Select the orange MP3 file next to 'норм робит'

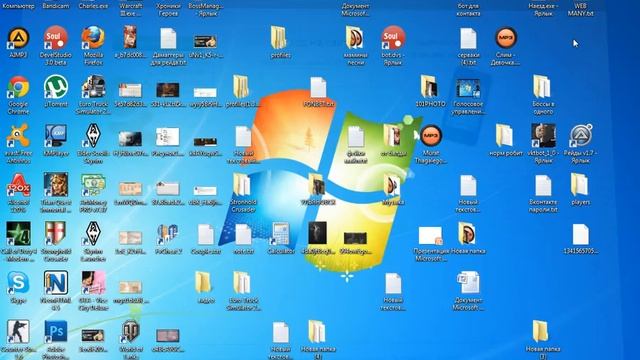tap(431, 136)
